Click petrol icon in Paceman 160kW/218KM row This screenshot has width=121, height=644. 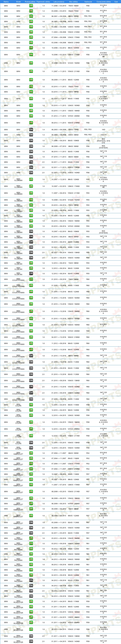tap(31, 565)
